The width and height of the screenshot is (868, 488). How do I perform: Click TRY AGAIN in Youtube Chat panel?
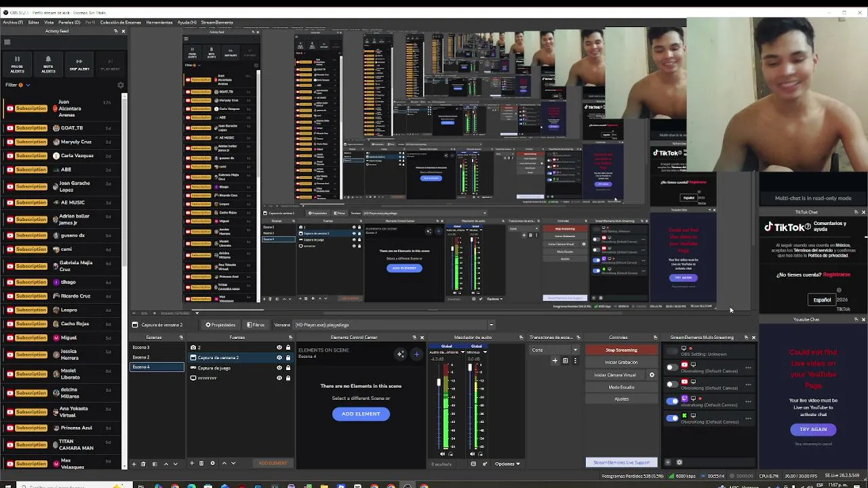click(x=813, y=429)
